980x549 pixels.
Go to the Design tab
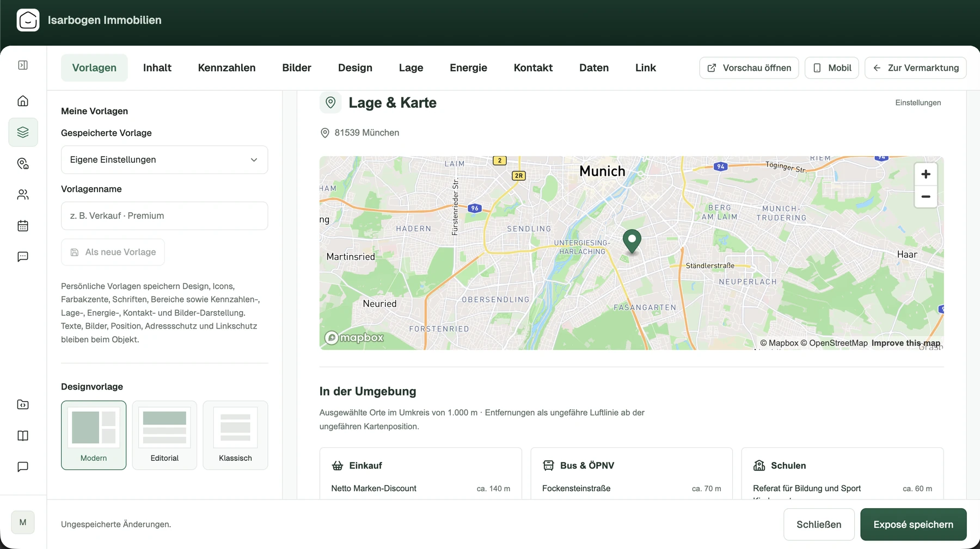pos(355,68)
